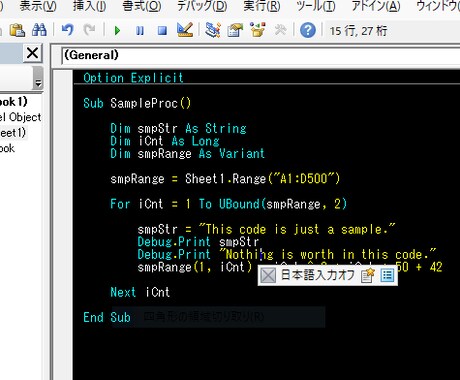Close the Project Explorer pane

pos(32,53)
